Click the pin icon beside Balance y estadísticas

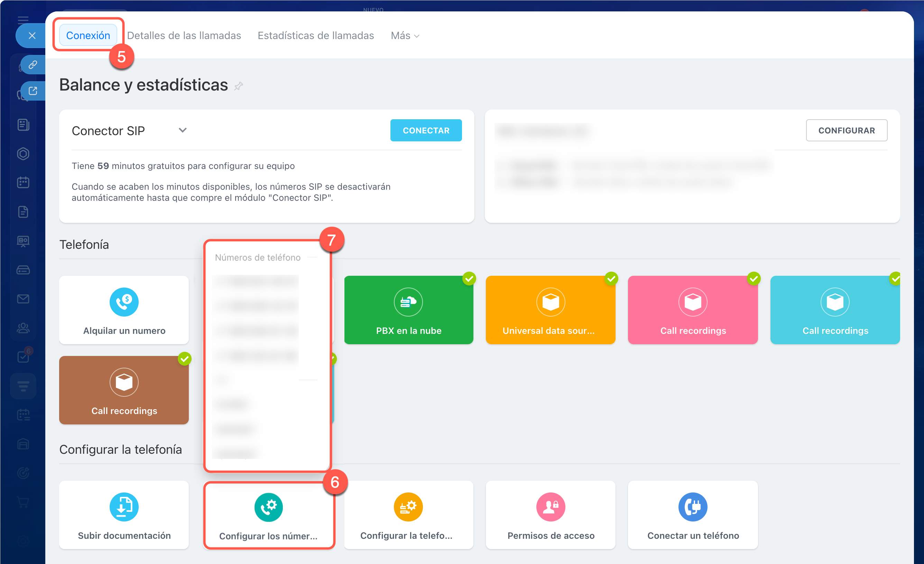[239, 86]
